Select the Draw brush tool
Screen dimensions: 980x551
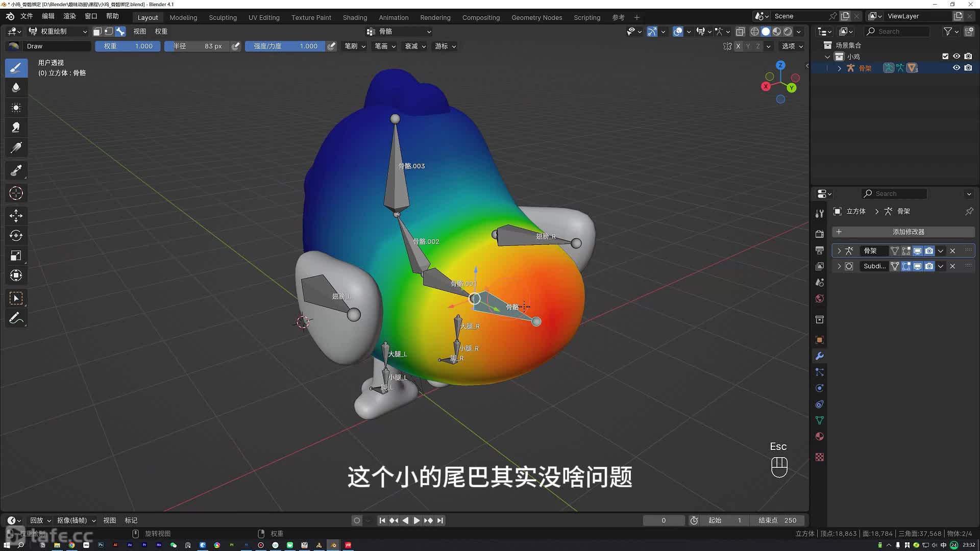[x=16, y=68]
